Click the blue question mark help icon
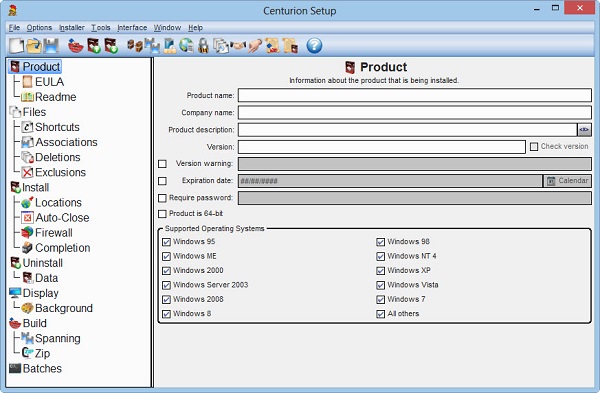 (314, 46)
